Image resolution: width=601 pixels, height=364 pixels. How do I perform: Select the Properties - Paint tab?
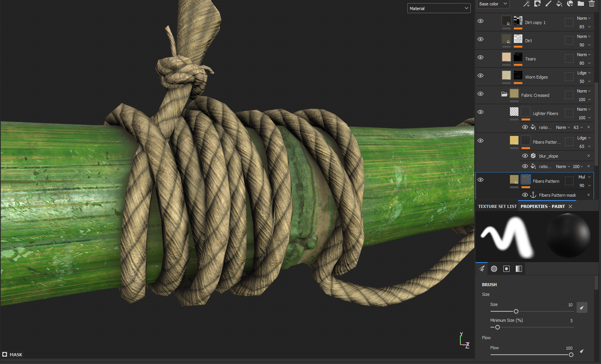542,206
